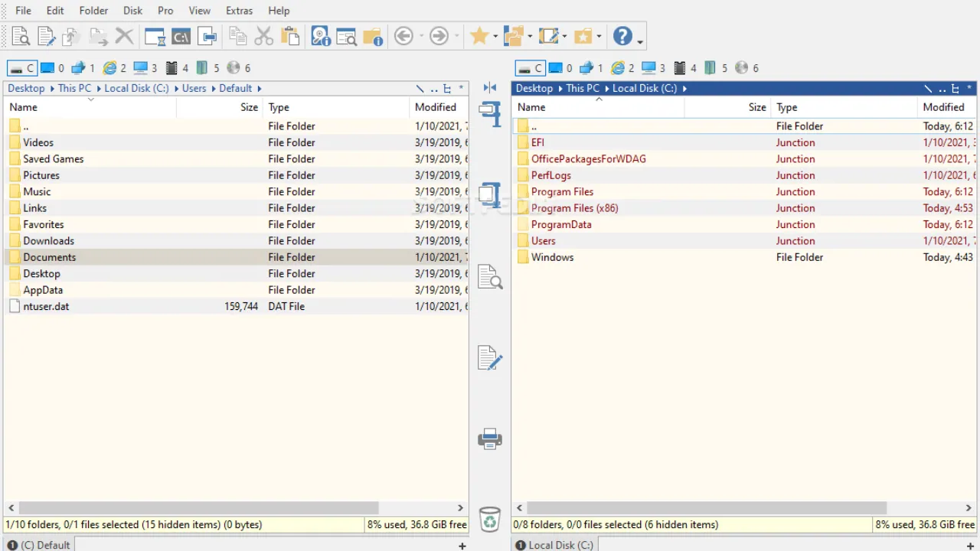
Task: Select drive button 4 in right pane
Action: 685,68
